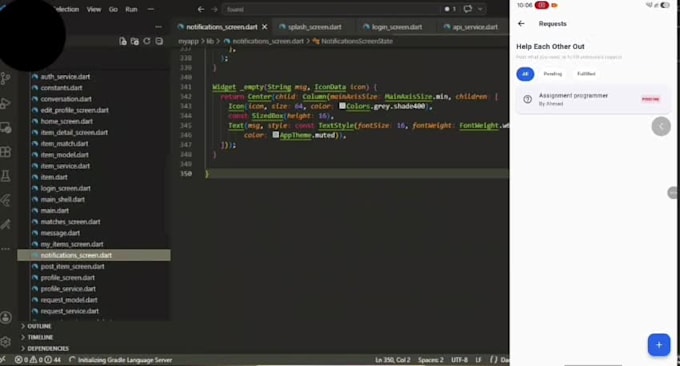Open post_item_screen.dart in explorer
This screenshot has width=680, height=366.
pos(72,266)
